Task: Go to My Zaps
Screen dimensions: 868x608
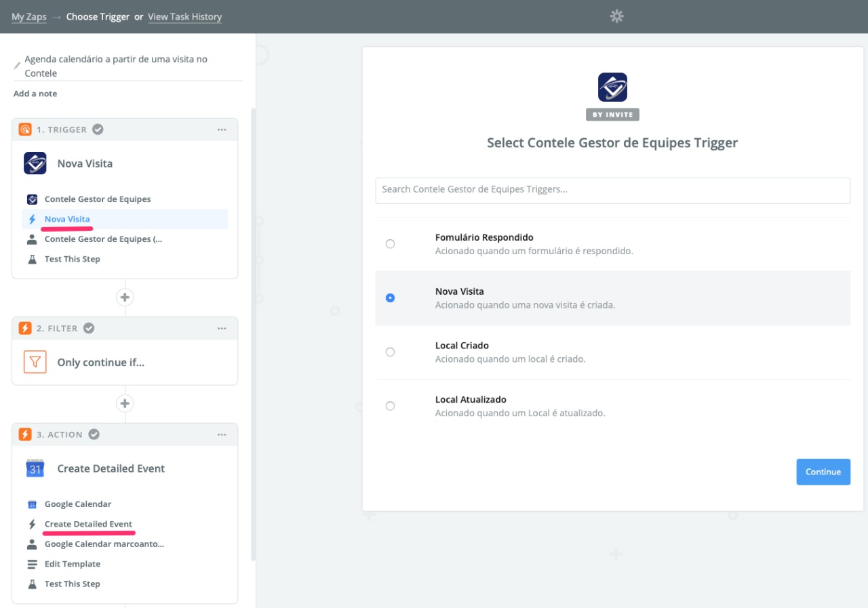Action: (29, 17)
